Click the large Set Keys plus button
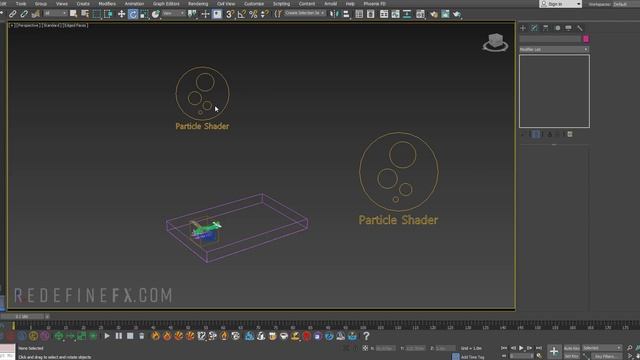The height and width of the screenshot is (360, 640). click(x=554, y=351)
